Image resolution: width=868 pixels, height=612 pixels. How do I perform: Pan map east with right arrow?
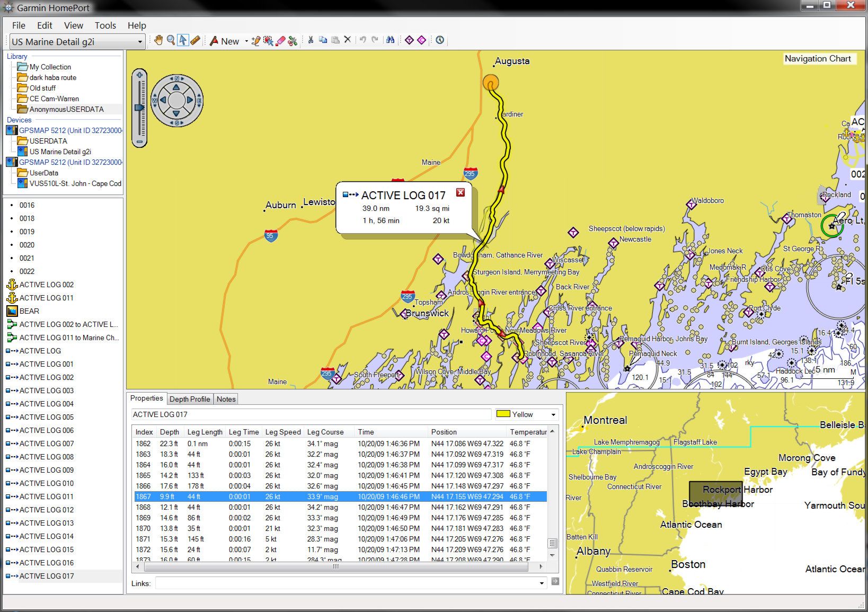190,100
